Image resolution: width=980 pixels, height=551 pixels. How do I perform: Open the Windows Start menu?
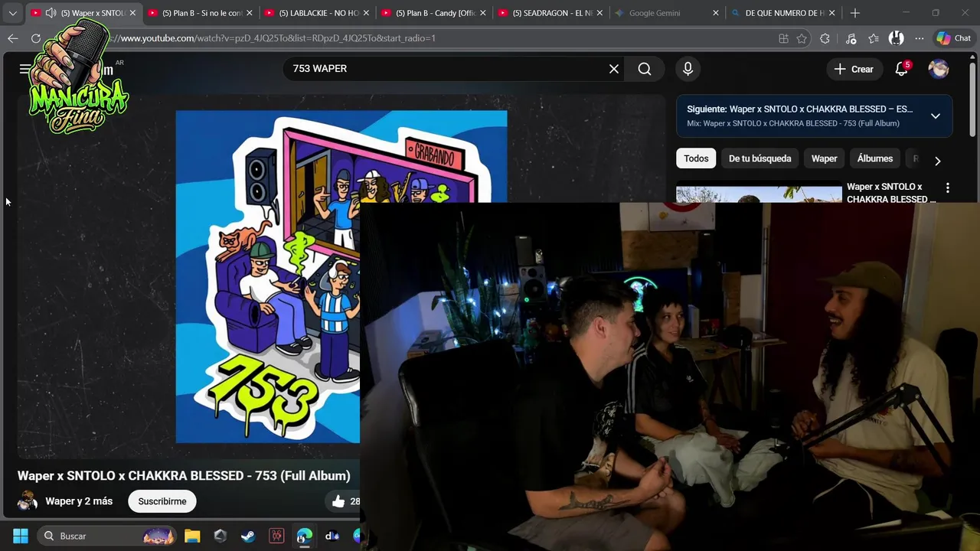click(x=21, y=536)
